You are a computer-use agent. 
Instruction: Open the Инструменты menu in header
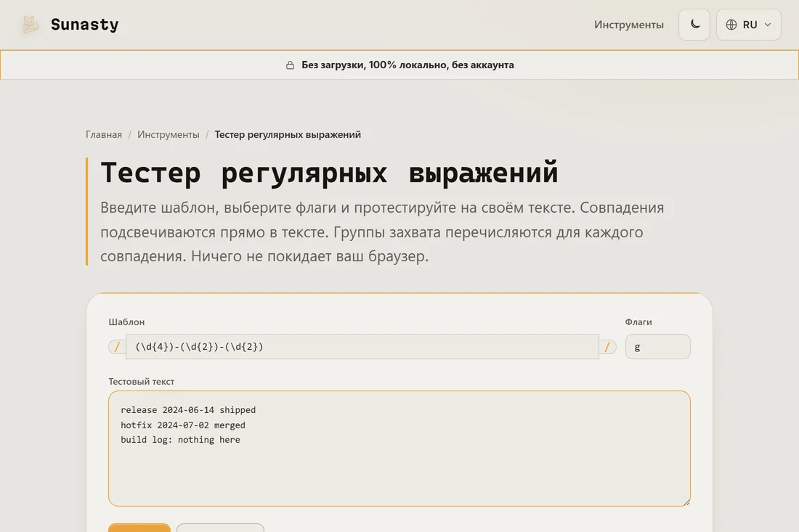[x=629, y=25]
